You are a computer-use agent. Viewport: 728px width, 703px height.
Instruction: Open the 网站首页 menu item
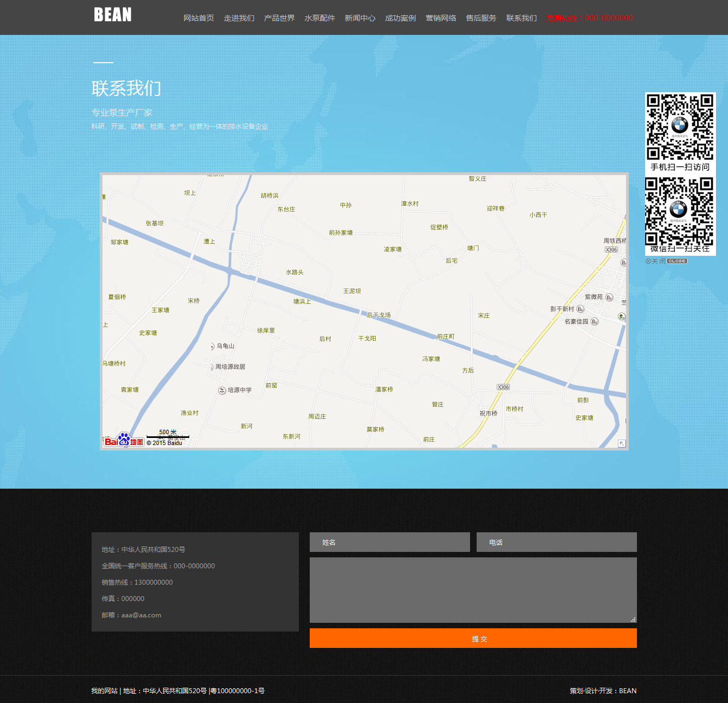[x=198, y=18]
